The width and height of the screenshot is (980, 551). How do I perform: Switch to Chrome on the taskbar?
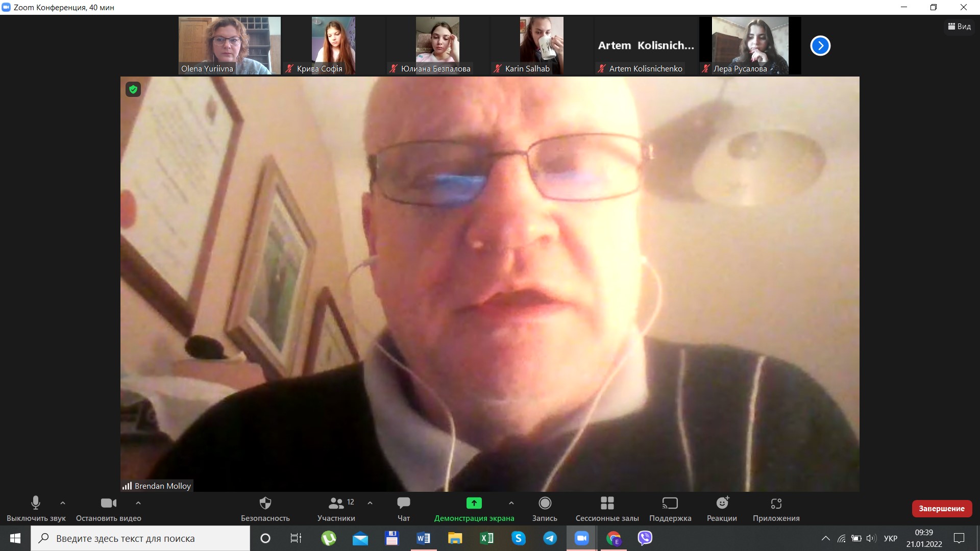(x=614, y=538)
